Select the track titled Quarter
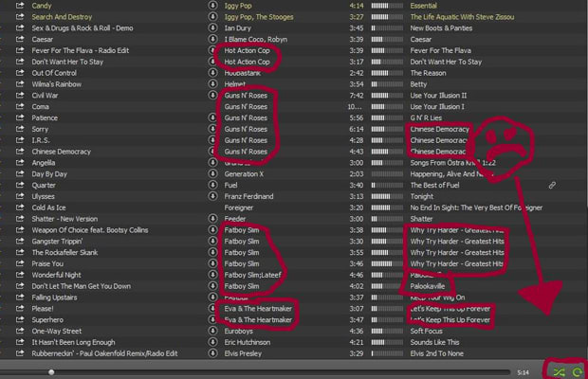This screenshot has width=588, height=379. (x=44, y=185)
